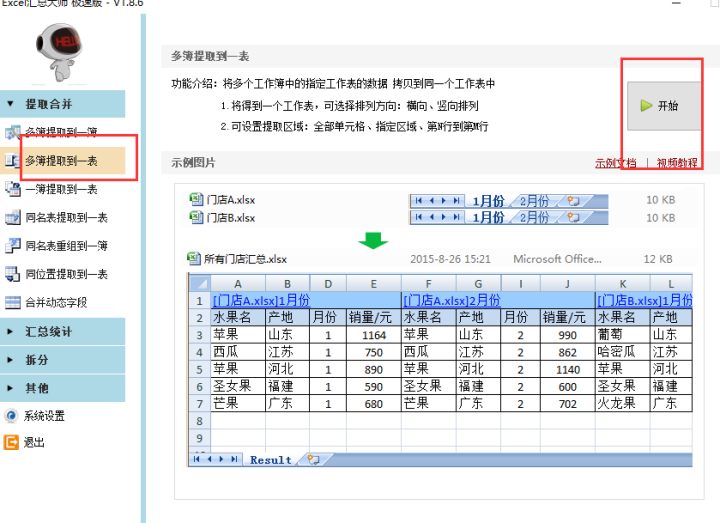
Task: Click the 2015-8-26 15:21 date text
Action: 450,259
